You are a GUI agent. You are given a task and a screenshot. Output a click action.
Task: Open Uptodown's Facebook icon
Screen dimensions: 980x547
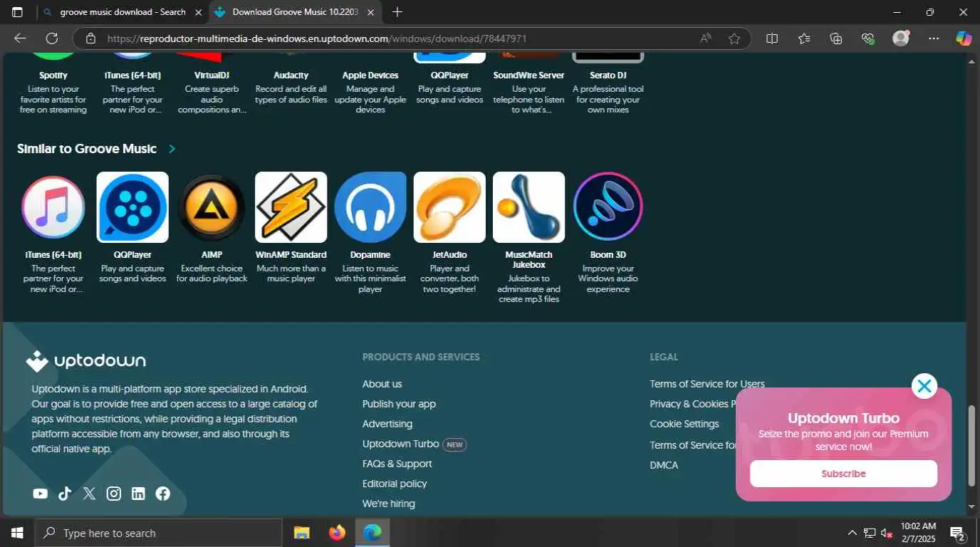coord(163,494)
